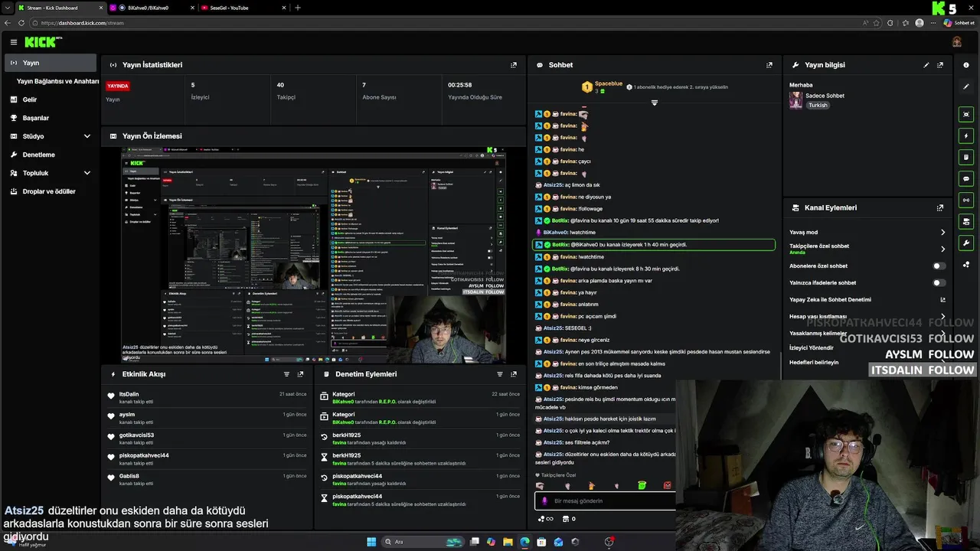Toggle the lightning bolt widget in the right rail
The width and height of the screenshot is (980, 551).
(966, 135)
